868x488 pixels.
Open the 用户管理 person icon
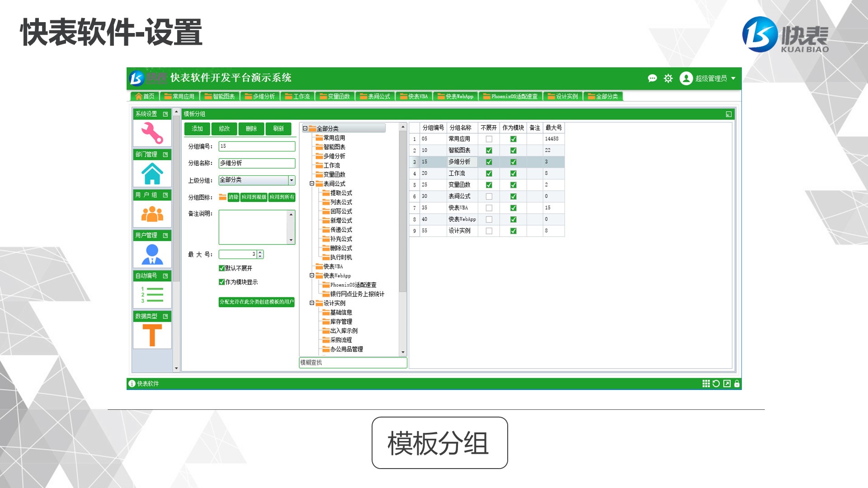pos(152,254)
